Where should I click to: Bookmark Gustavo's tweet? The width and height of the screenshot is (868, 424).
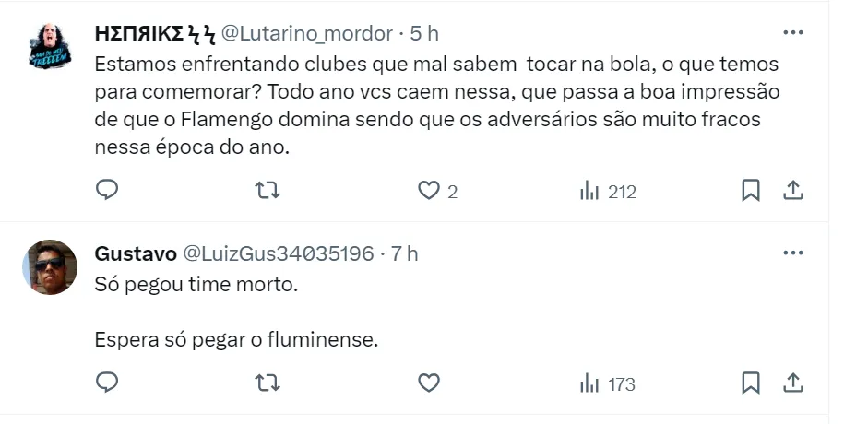(751, 383)
